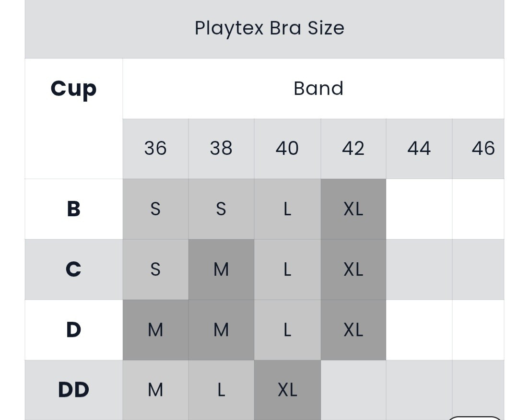Click band size 40 header cell
The height and width of the screenshot is (420, 518).
[x=287, y=149]
